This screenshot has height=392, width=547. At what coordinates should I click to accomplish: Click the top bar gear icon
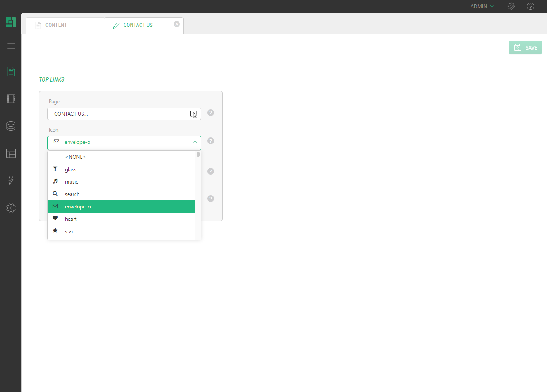511,6
